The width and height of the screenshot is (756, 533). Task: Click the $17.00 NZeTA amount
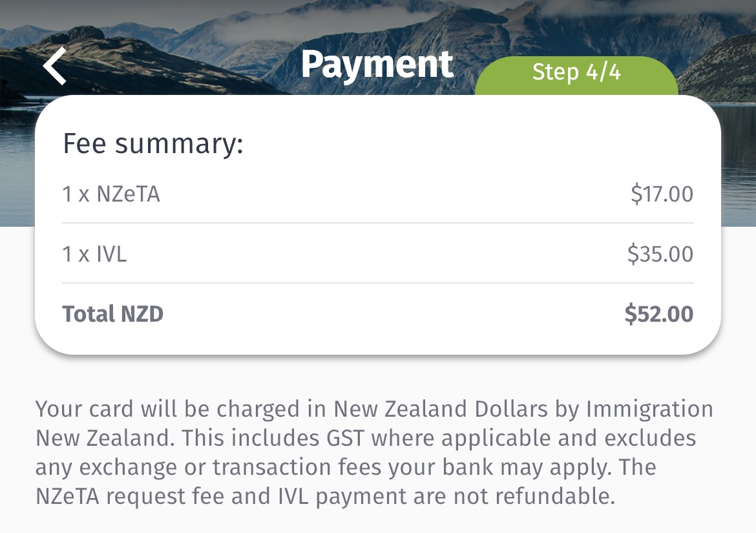(662, 194)
